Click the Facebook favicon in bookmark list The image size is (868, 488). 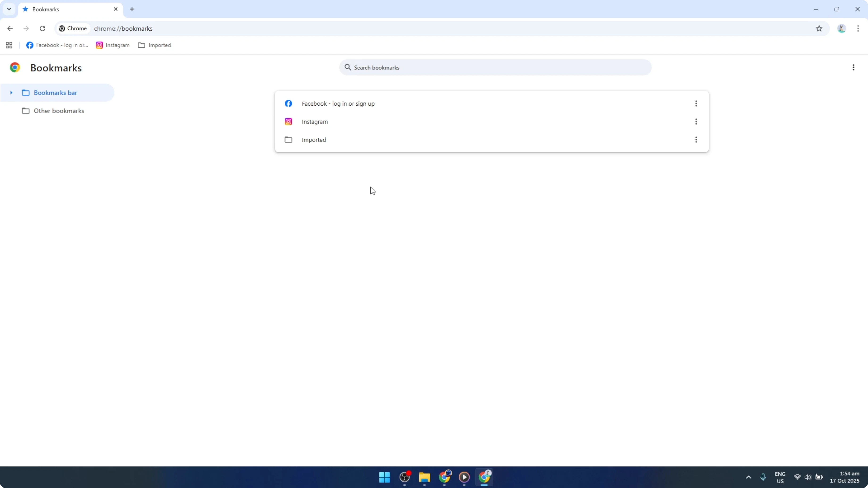(288, 104)
